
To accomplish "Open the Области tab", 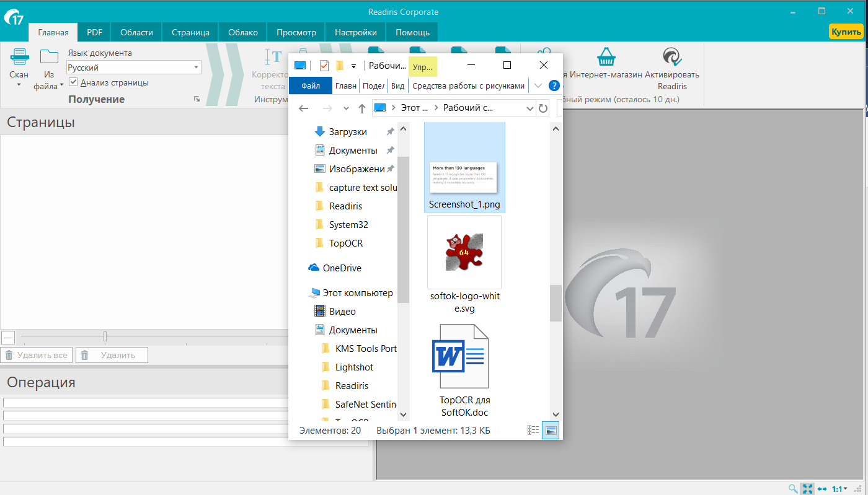I will tap(136, 32).
